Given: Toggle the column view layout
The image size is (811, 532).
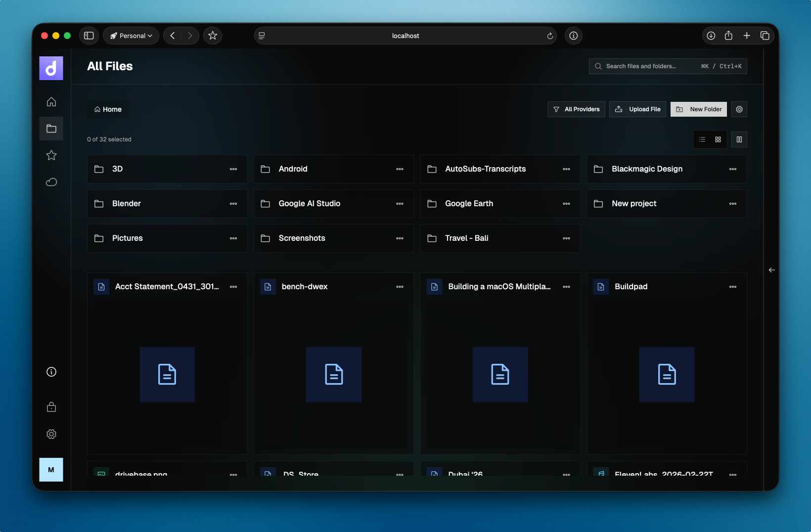Looking at the screenshot, I should coord(739,139).
